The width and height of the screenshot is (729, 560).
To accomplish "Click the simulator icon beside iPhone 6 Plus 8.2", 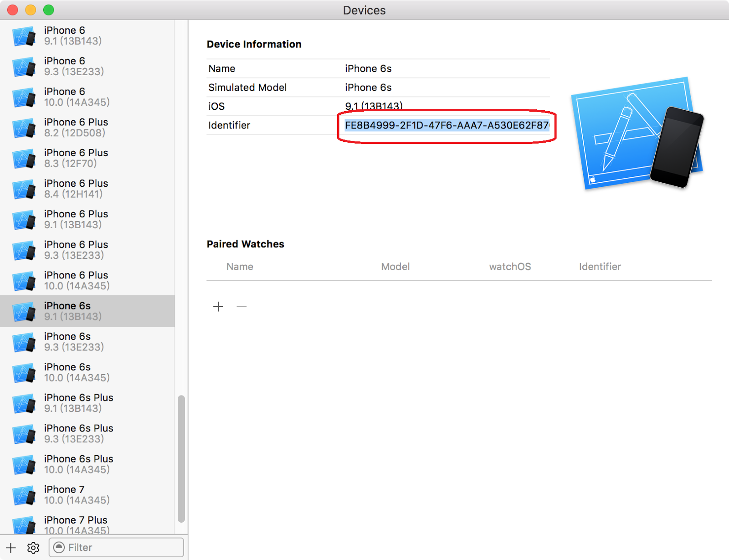I will pyautogui.click(x=24, y=128).
